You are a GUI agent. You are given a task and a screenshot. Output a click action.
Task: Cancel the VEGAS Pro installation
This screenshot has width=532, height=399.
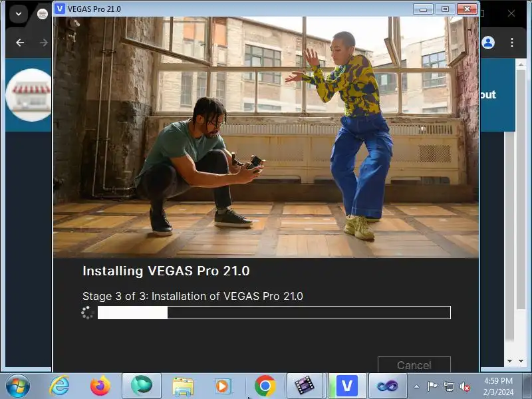click(x=414, y=364)
